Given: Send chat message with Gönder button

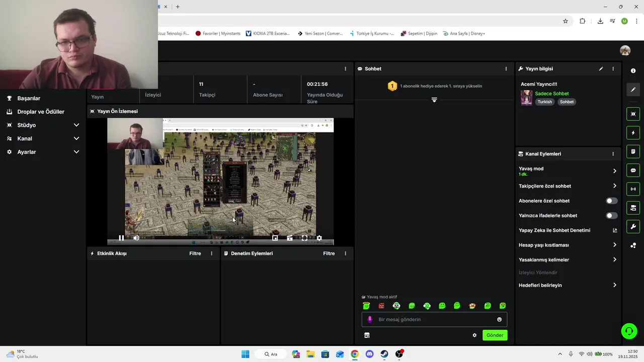Looking at the screenshot, I should (x=495, y=335).
